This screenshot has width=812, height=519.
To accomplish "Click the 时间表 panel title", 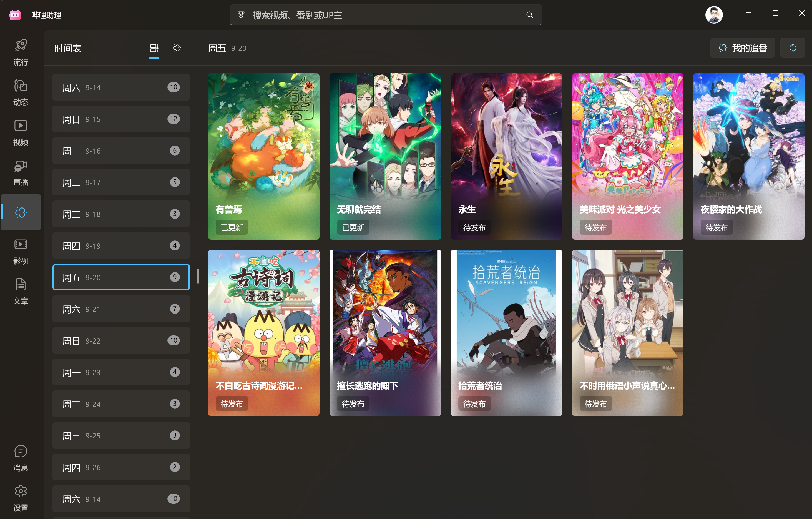I will (x=68, y=48).
